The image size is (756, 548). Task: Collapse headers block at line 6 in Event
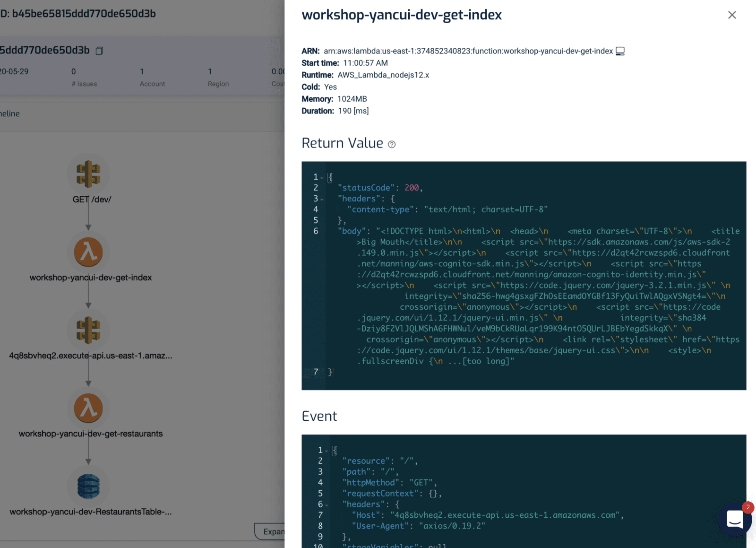click(x=326, y=505)
